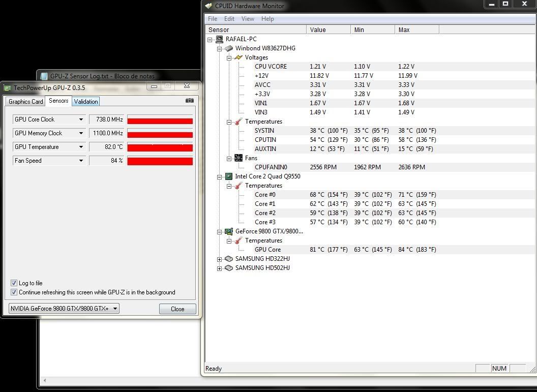537x392 pixels.
Task: Open the graphics card selector dropdown
Action: click(115, 309)
